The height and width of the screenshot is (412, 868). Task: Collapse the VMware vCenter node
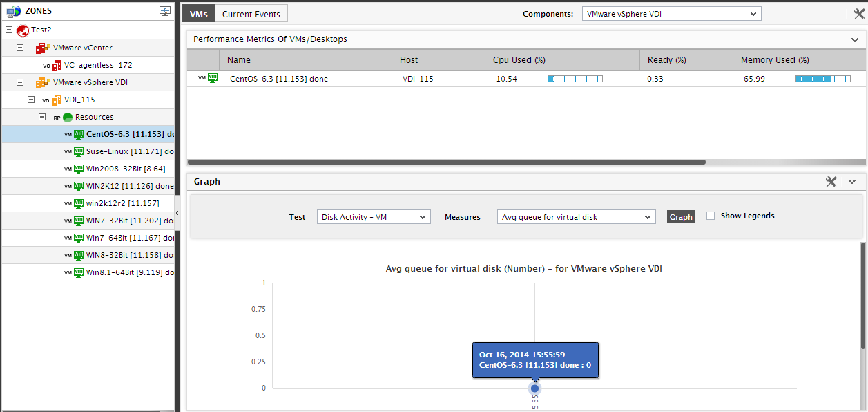20,48
